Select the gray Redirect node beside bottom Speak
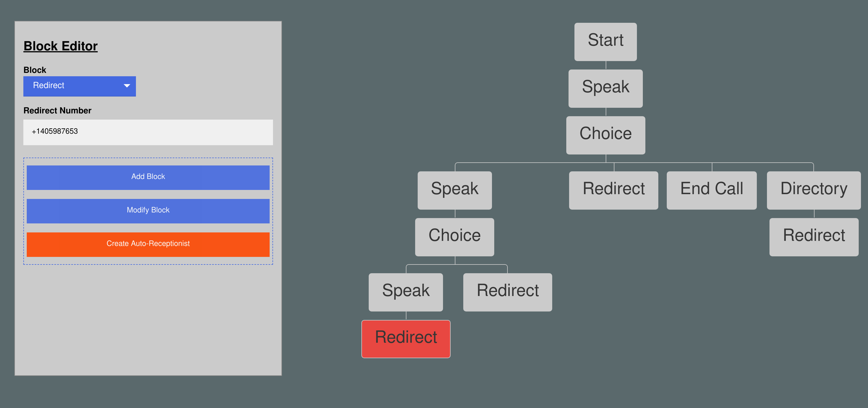The height and width of the screenshot is (408, 868). tap(507, 292)
